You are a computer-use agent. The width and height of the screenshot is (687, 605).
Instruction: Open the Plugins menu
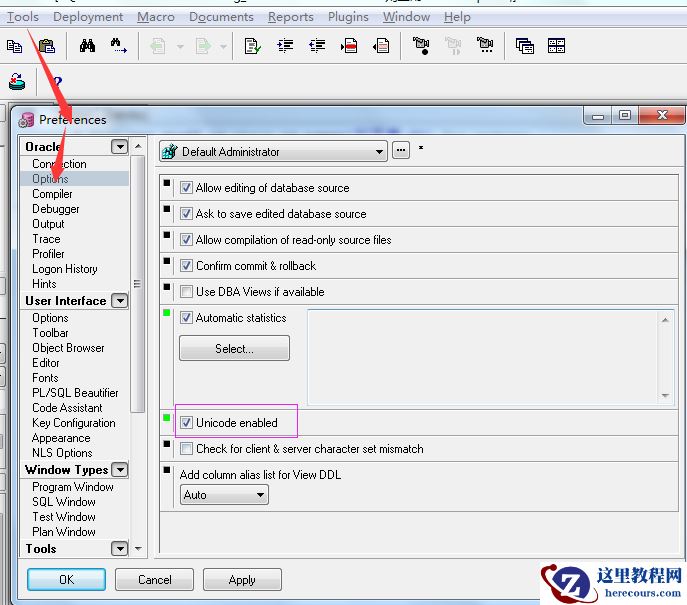pyautogui.click(x=348, y=17)
